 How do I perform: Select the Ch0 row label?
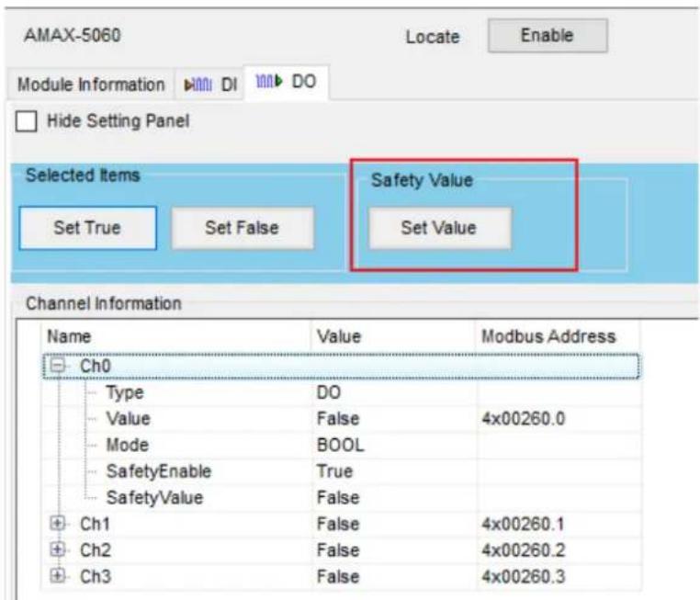(96, 366)
